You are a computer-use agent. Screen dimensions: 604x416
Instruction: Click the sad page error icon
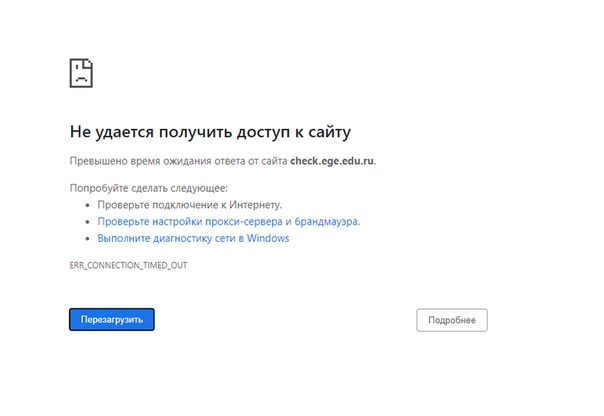[x=81, y=73]
